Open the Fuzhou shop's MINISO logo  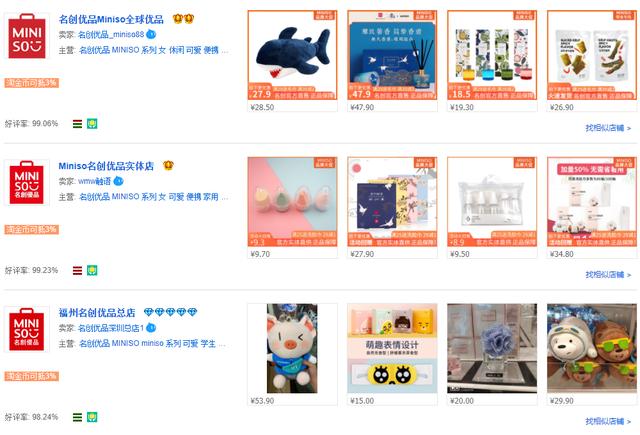[x=27, y=329]
